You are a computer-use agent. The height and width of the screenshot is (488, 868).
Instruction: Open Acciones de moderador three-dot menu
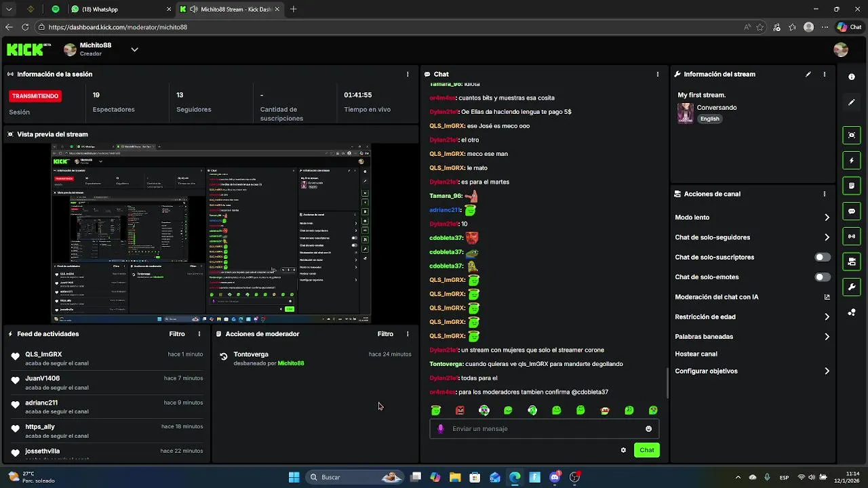pyautogui.click(x=408, y=333)
